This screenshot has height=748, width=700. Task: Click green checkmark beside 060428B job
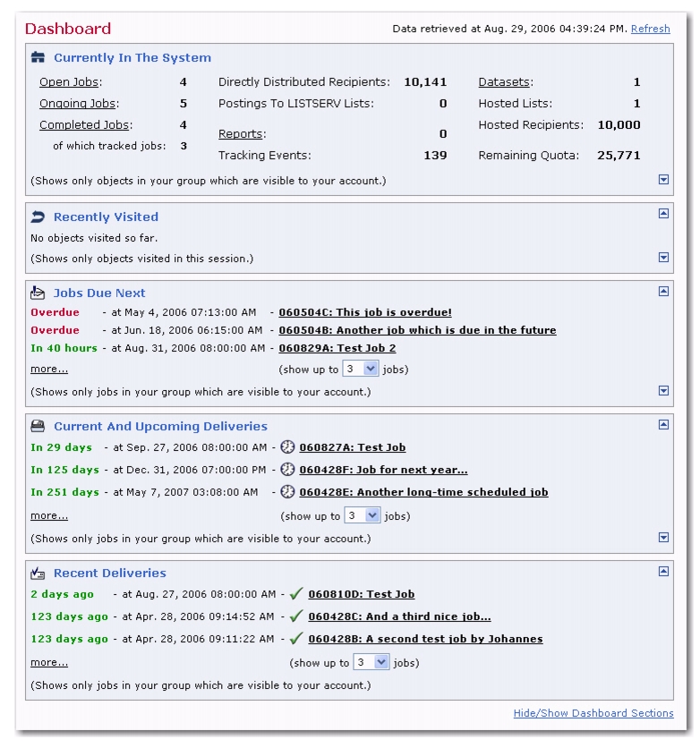tap(296, 639)
